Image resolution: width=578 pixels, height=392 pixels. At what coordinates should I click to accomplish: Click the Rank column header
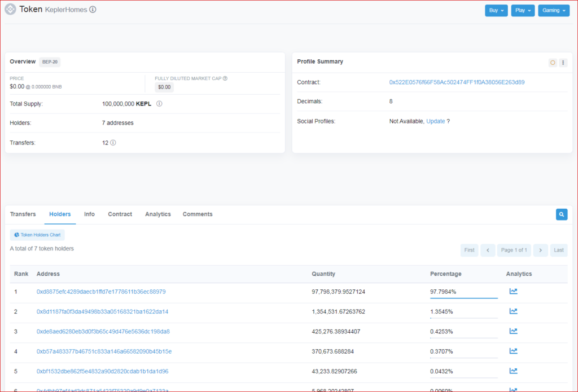(x=21, y=274)
